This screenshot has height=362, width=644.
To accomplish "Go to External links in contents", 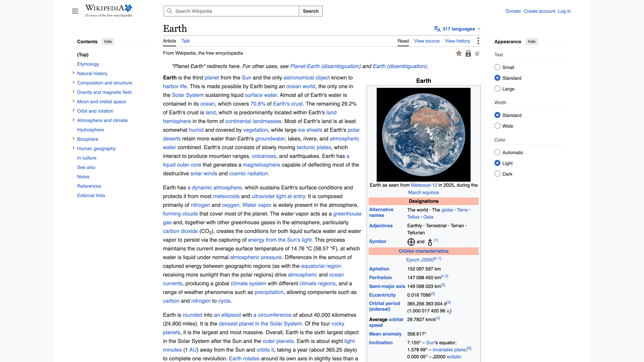I will coord(91,195).
